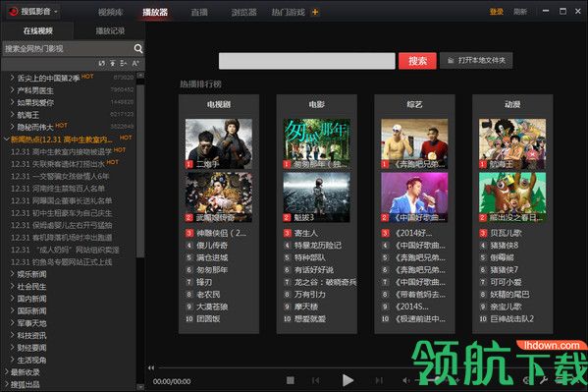
Task: Click the play button
Action: click(x=347, y=380)
